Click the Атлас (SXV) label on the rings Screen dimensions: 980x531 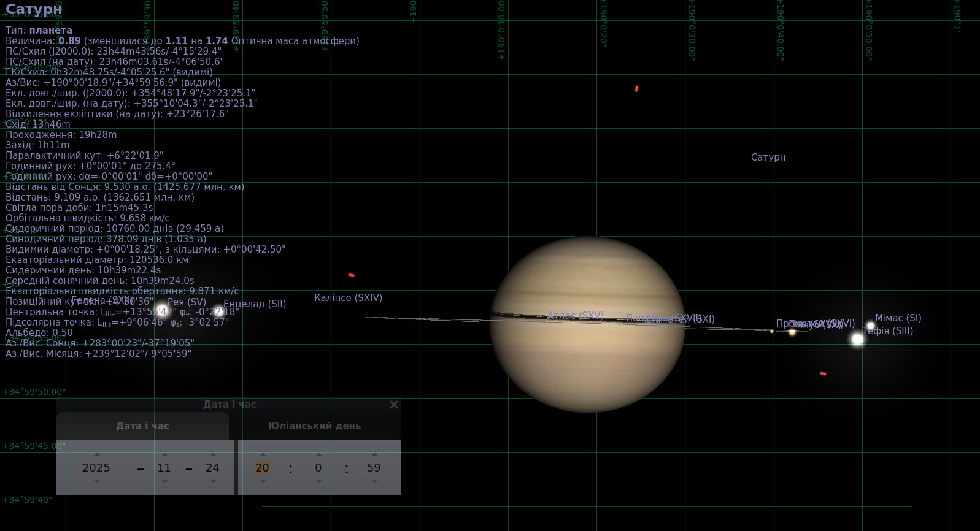576,316
